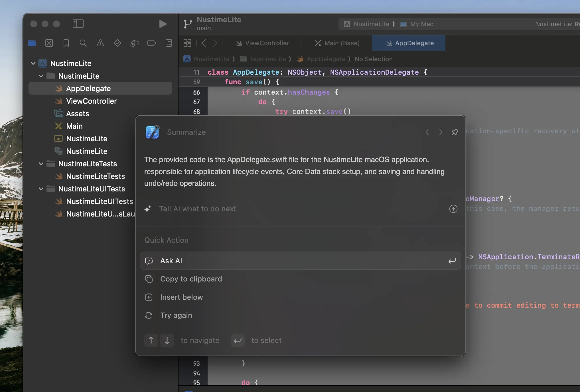Open the Test navigator diamond icon
This screenshot has height=392, width=580.
(117, 43)
